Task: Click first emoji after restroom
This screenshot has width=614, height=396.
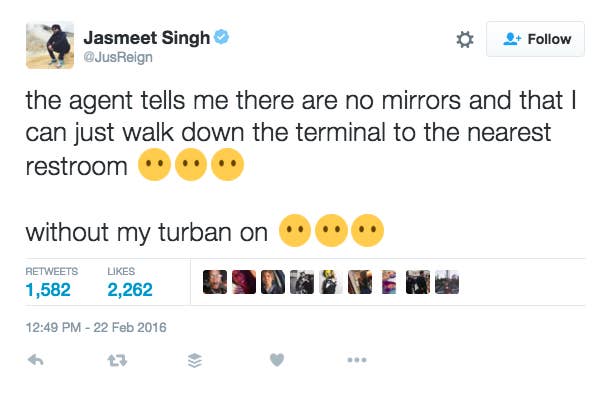Action: point(154,165)
